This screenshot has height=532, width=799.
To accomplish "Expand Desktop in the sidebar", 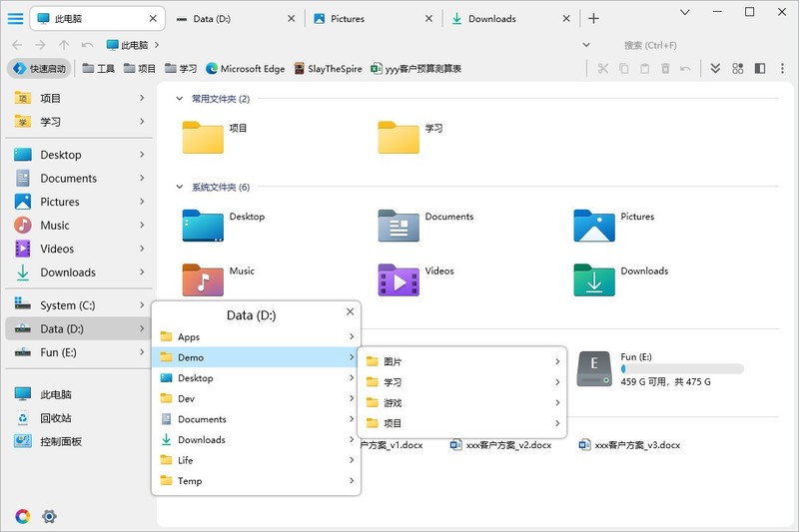I will 142,155.
